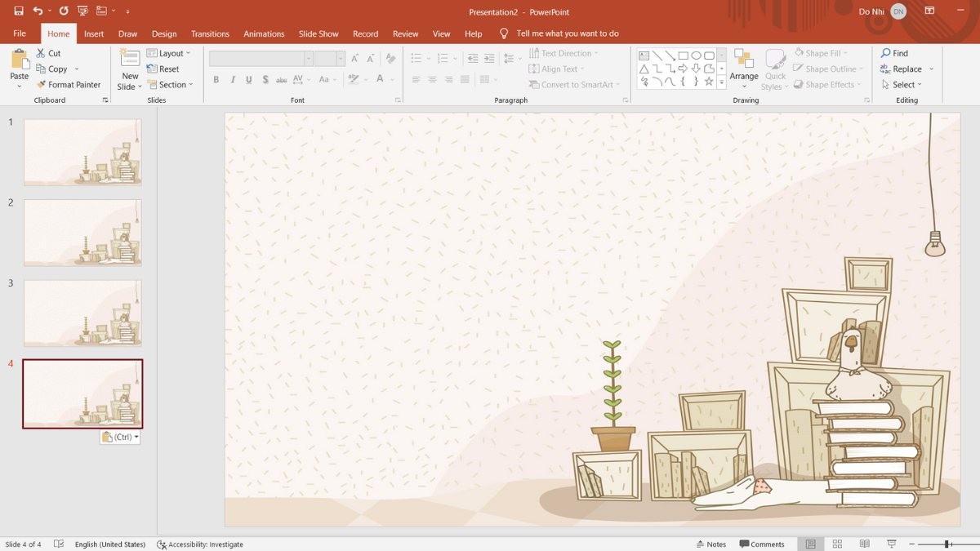Open the Drawing dialog launcher
980x551 pixels.
click(x=866, y=100)
